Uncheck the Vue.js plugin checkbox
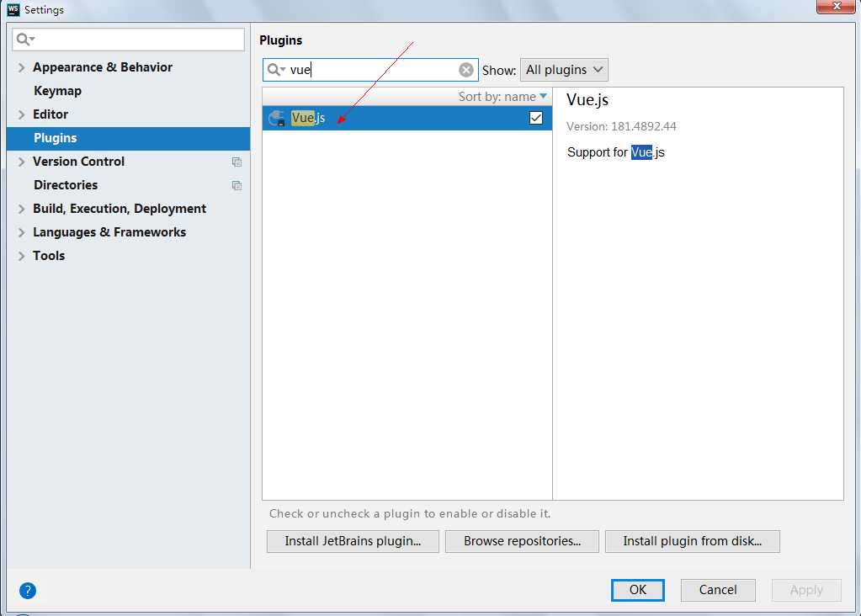 535,118
